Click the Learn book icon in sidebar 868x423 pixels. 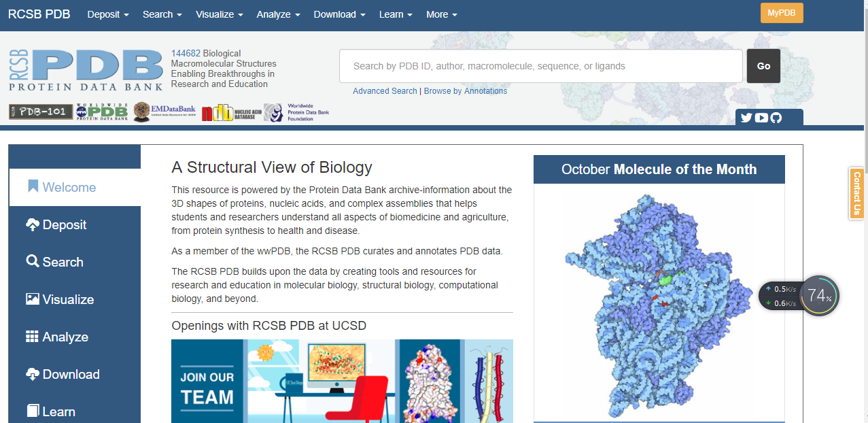[x=33, y=411]
